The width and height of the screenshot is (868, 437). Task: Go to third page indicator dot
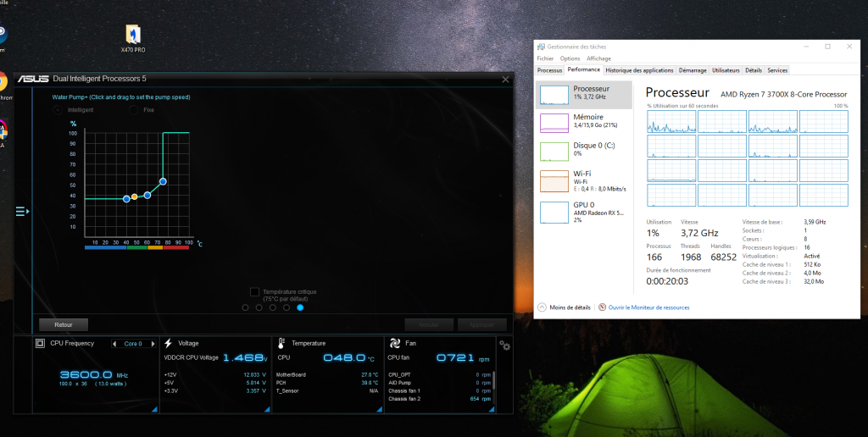273,307
